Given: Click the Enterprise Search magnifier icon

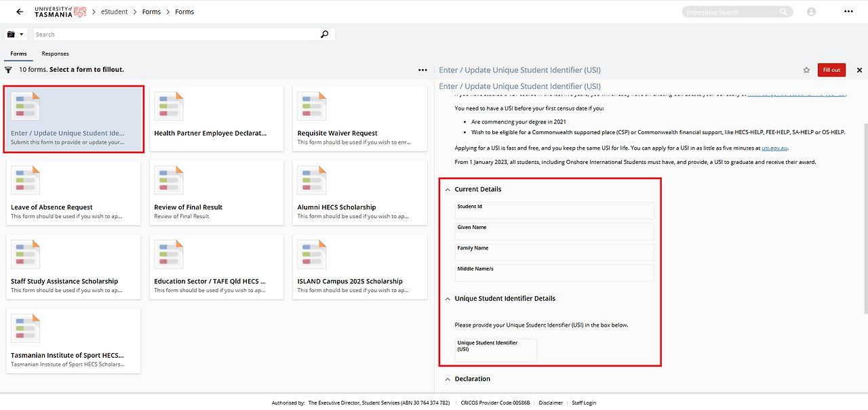Looking at the screenshot, I should [x=784, y=12].
